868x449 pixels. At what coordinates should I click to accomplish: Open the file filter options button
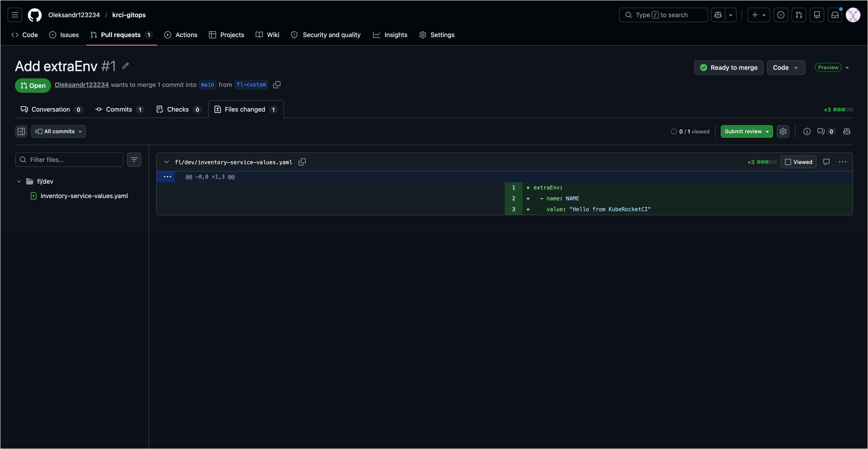click(x=134, y=159)
